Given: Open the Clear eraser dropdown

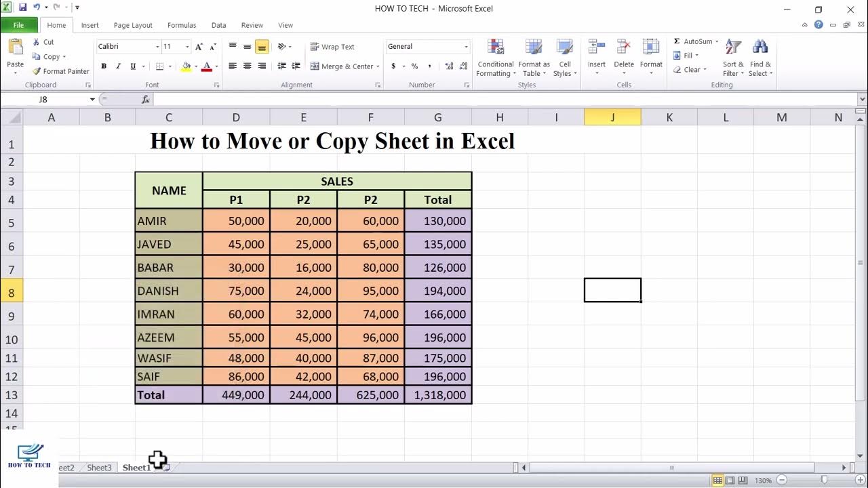Looking at the screenshot, I should 690,70.
